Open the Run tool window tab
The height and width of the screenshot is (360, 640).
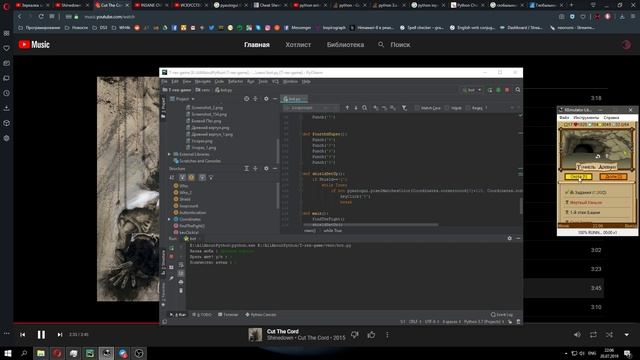[x=178, y=315]
